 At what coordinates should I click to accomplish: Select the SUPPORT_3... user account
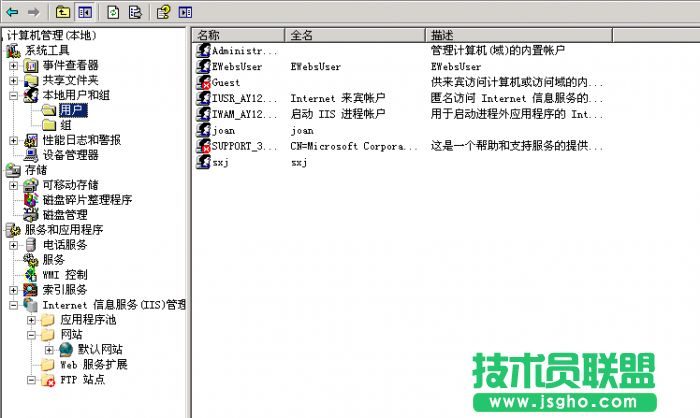coord(244,146)
